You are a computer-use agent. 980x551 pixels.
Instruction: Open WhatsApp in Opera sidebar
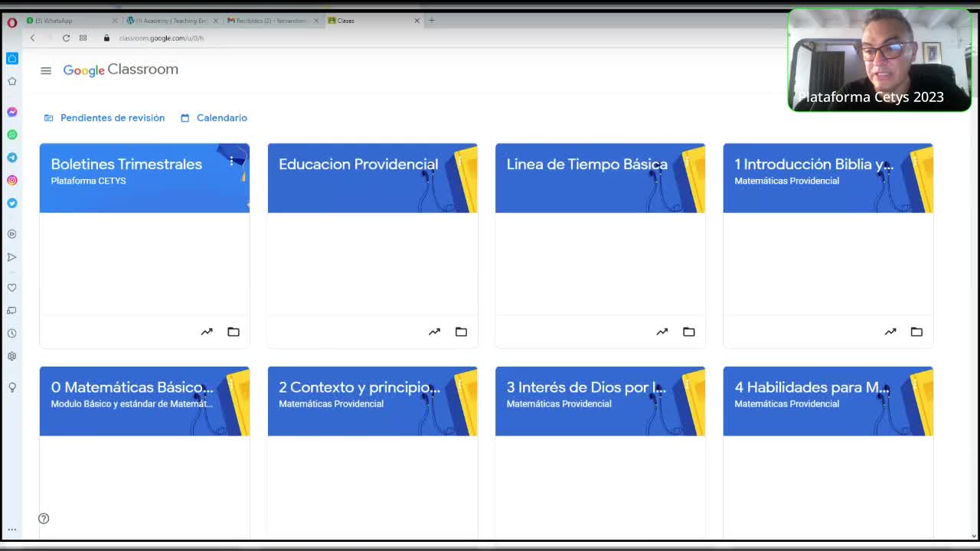coord(12,135)
